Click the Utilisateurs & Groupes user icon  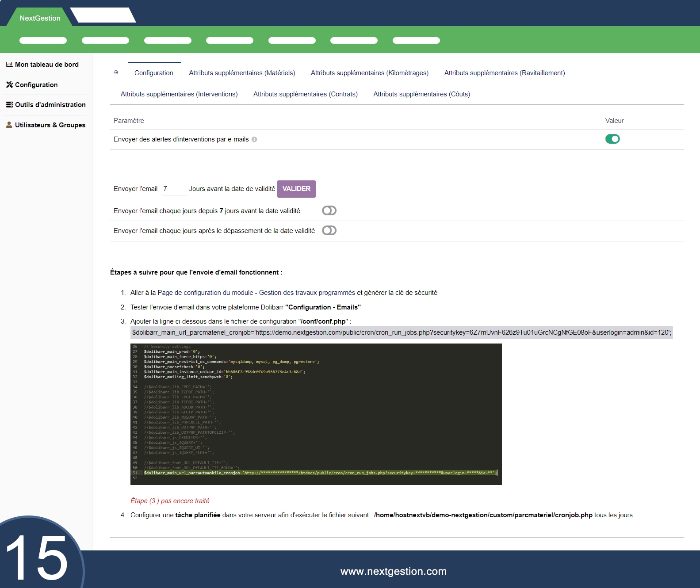(9, 125)
